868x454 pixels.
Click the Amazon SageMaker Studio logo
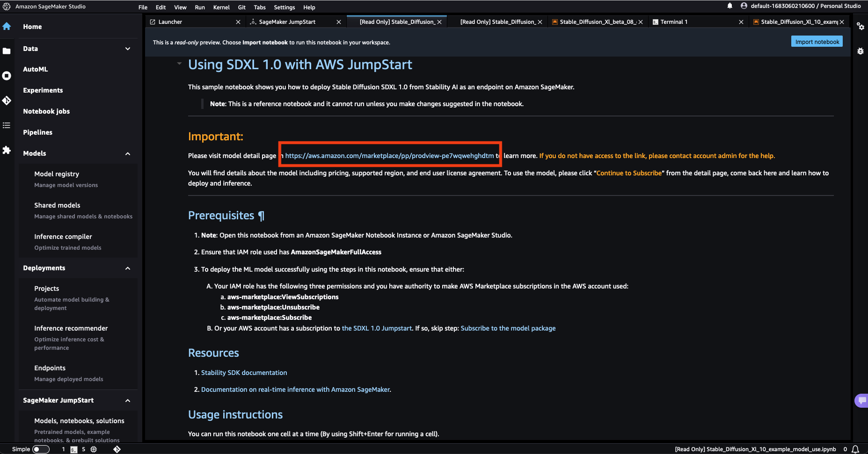point(7,7)
